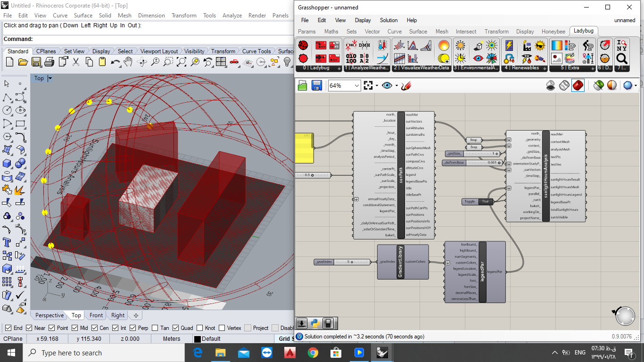Open the Top viewport title dropdown arrow

(50, 78)
